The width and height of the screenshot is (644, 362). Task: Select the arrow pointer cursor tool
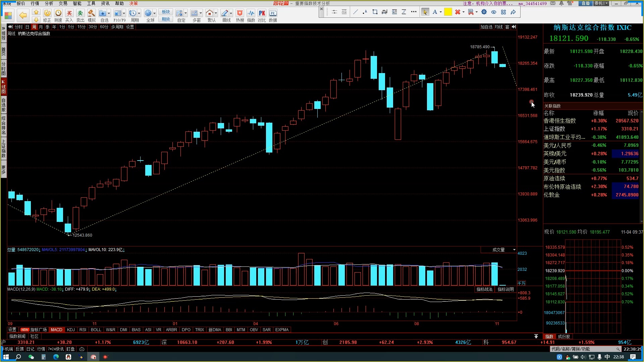point(425,12)
